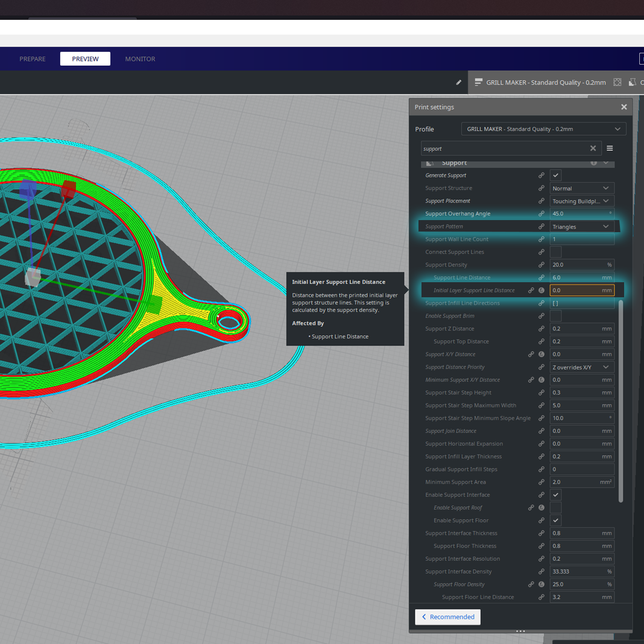The height and width of the screenshot is (644, 644).
Task: Enable Connect Support Lines checkbox
Action: pos(555,252)
